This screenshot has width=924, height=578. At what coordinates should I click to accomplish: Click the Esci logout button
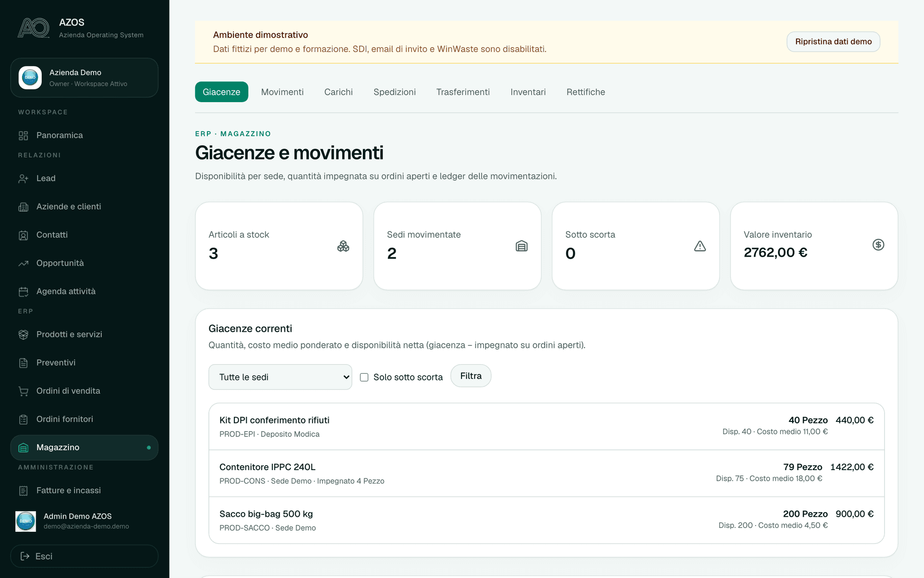click(84, 556)
